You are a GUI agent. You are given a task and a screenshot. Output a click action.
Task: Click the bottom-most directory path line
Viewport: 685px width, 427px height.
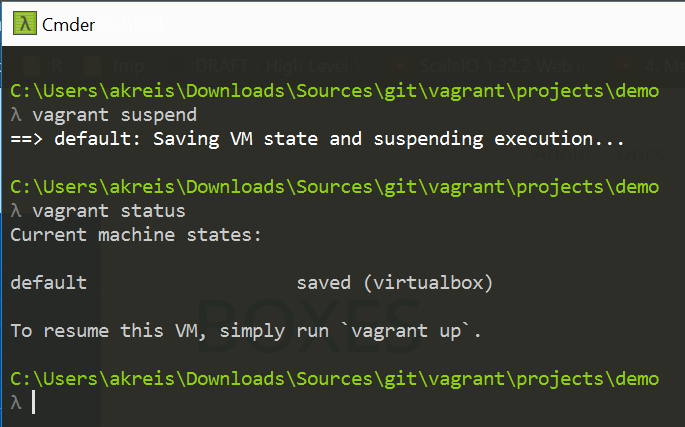coord(334,379)
